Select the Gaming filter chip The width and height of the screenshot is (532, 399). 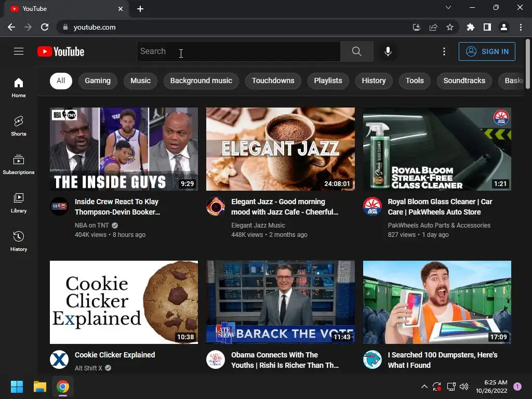98,81
